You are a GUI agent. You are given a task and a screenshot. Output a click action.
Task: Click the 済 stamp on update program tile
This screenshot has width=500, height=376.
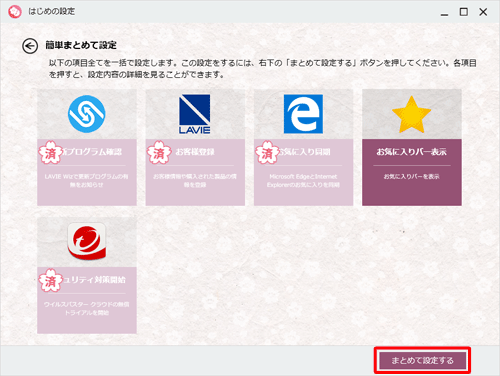point(50,153)
